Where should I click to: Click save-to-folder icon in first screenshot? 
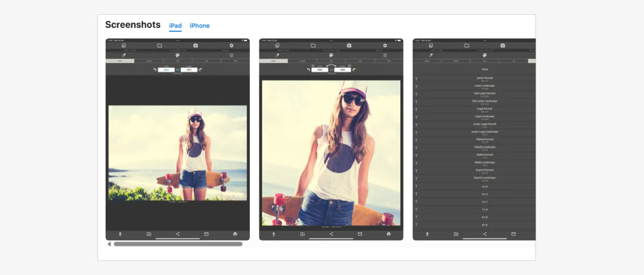pos(148,234)
